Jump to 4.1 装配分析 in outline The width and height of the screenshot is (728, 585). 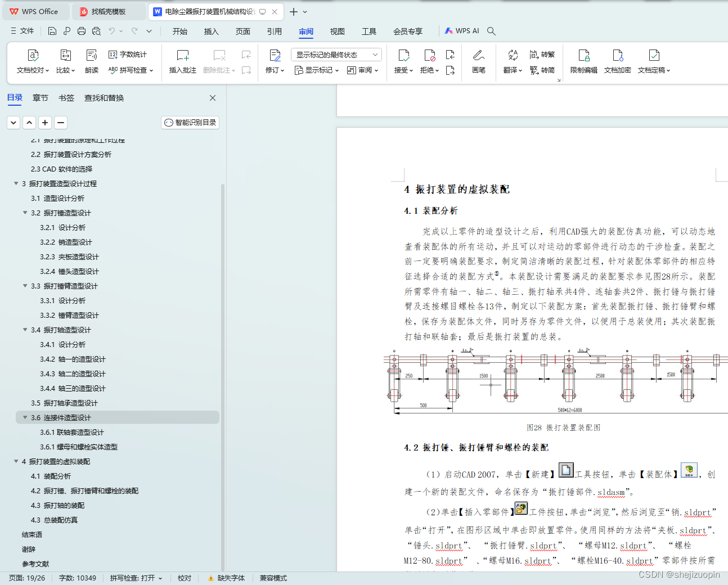pyautogui.click(x=51, y=476)
